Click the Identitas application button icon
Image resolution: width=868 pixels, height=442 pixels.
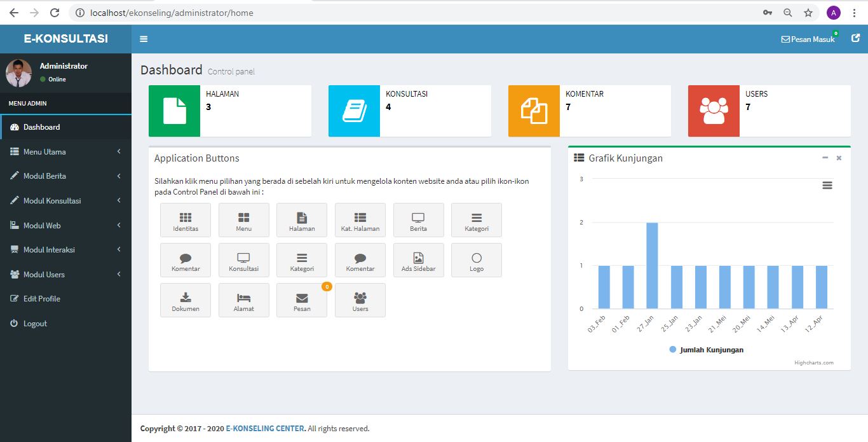pyautogui.click(x=186, y=220)
